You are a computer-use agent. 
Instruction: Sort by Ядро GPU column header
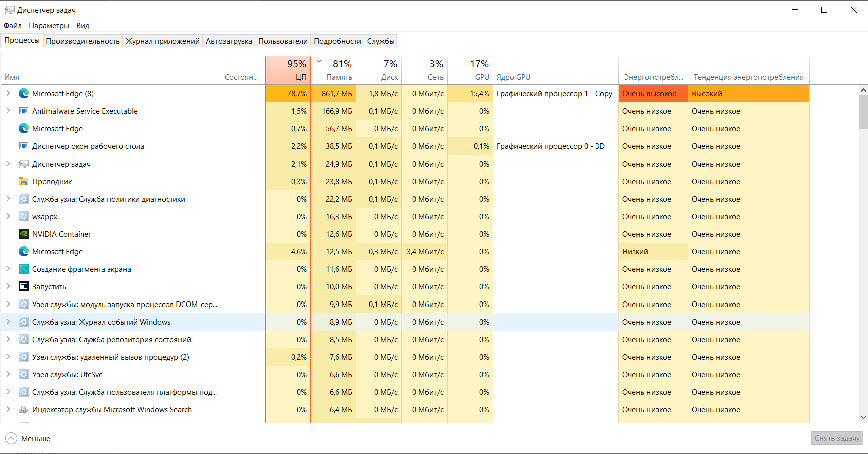pos(556,70)
